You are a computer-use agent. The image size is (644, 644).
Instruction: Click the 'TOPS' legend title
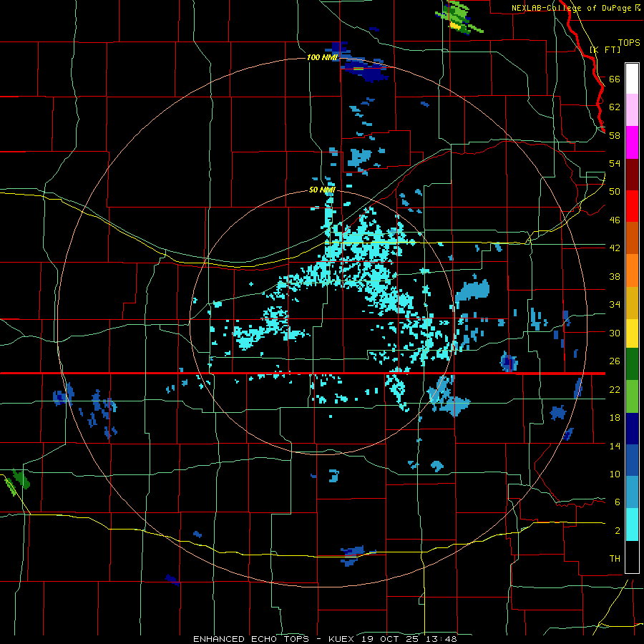click(x=629, y=43)
